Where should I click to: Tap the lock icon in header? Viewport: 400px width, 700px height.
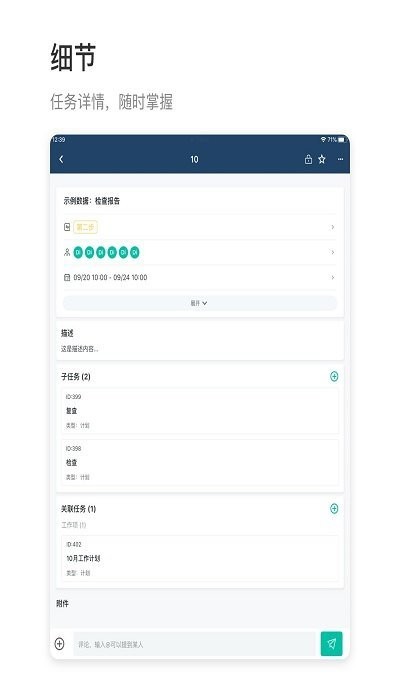308,159
